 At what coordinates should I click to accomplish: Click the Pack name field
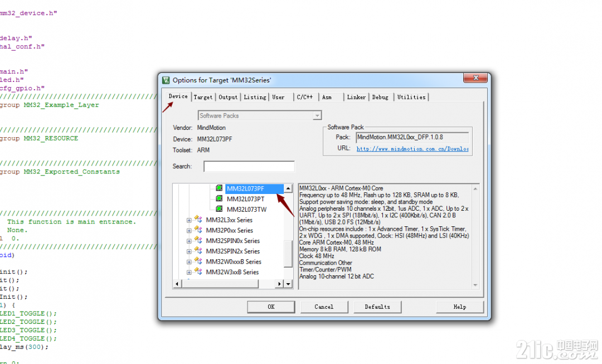click(x=412, y=137)
